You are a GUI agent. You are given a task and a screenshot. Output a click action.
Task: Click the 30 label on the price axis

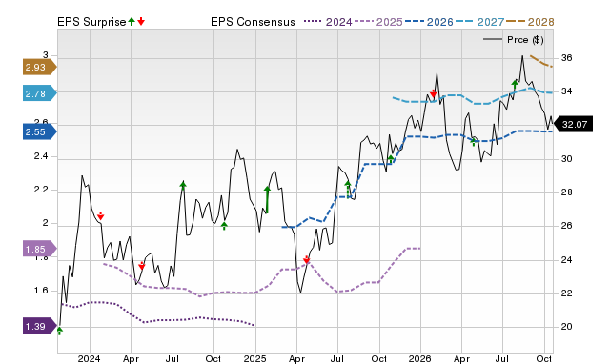point(566,159)
